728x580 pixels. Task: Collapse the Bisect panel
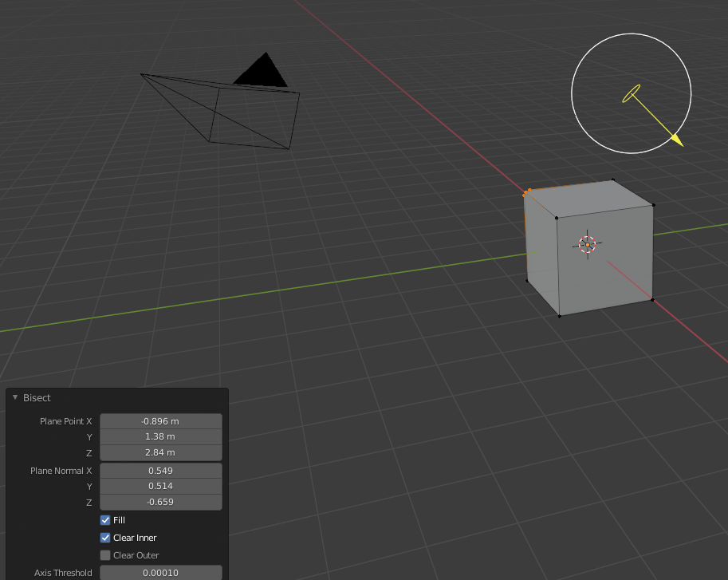pos(15,397)
